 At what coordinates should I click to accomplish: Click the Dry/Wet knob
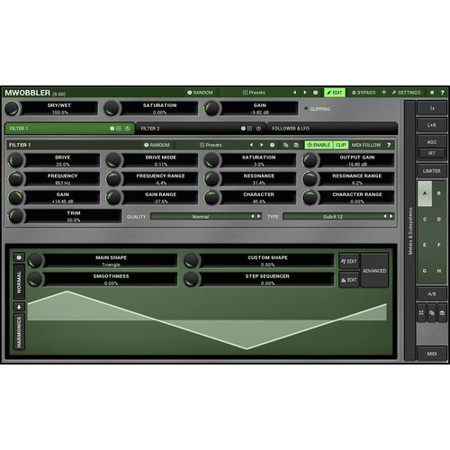(x=12, y=109)
